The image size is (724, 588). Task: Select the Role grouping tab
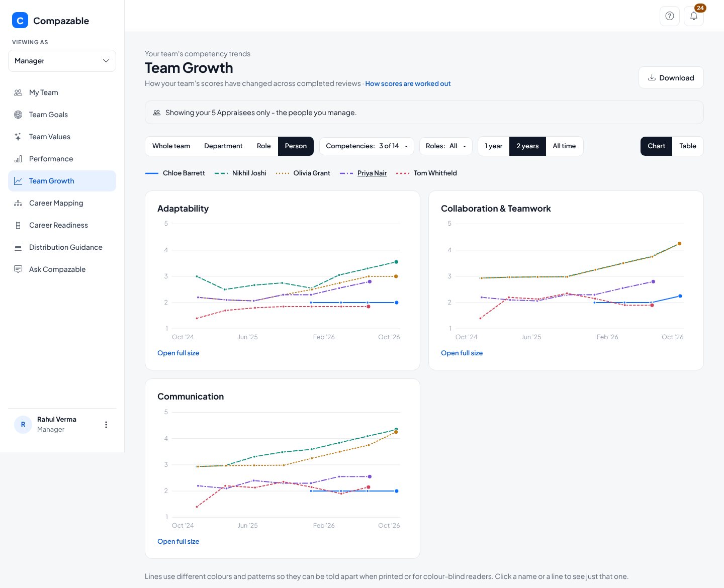264,146
